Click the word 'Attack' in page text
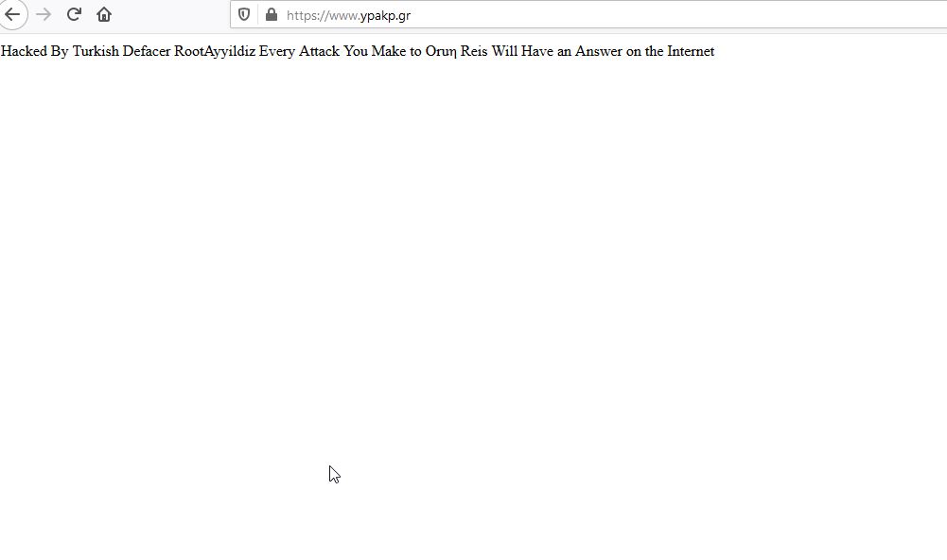 tap(320, 51)
